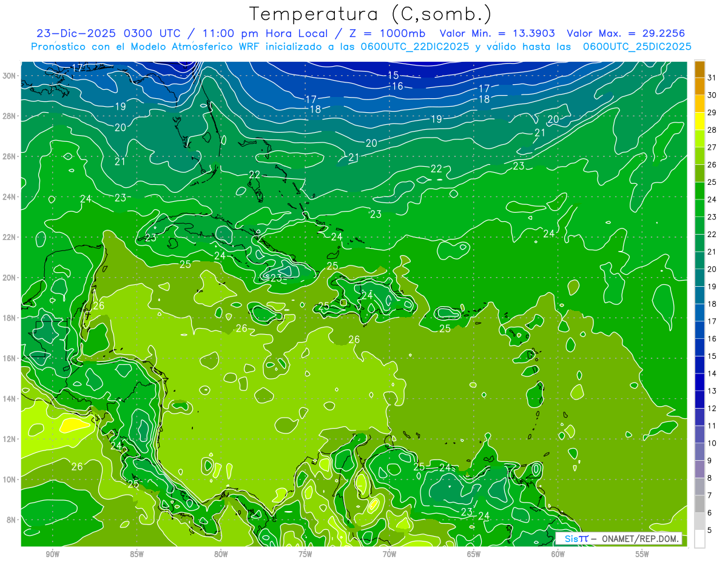Click the latitude axis label "18N"
728x562 pixels.
pos(10,318)
